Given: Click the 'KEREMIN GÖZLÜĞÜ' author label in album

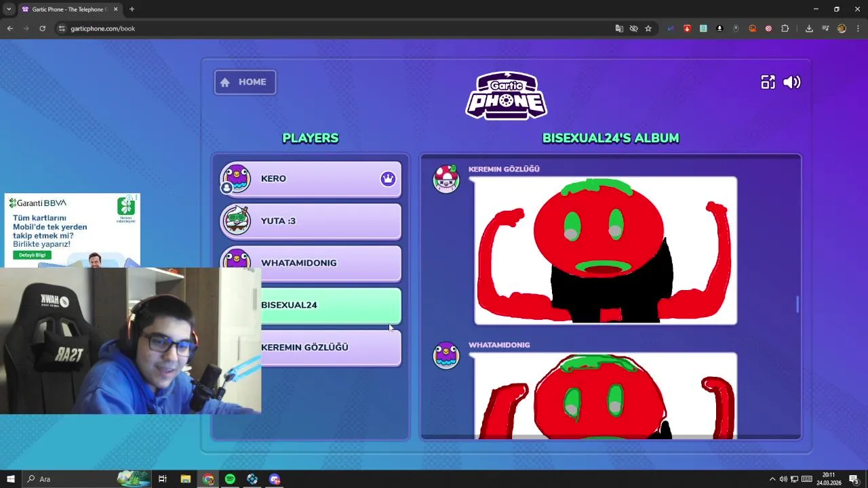Looking at the screenshot, I should pos(504,169).
